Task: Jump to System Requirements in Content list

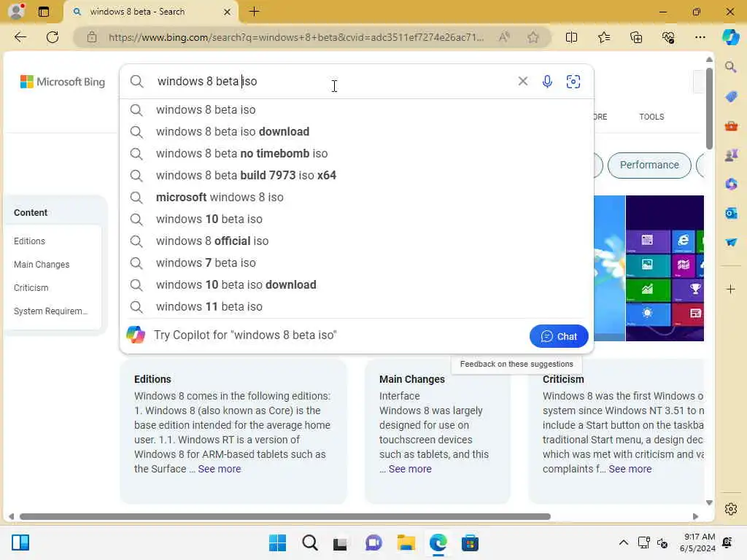Action: click(x=50, y=311)
